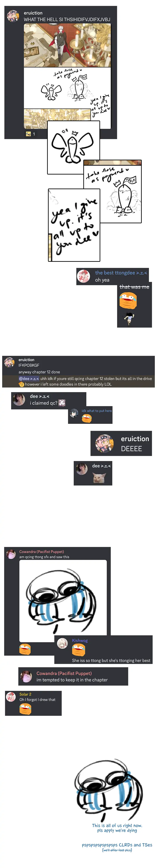Click eruiction's avatar next to 'DEEEE'
Screen dimensions: 157x868
click(x=104, y=443)
